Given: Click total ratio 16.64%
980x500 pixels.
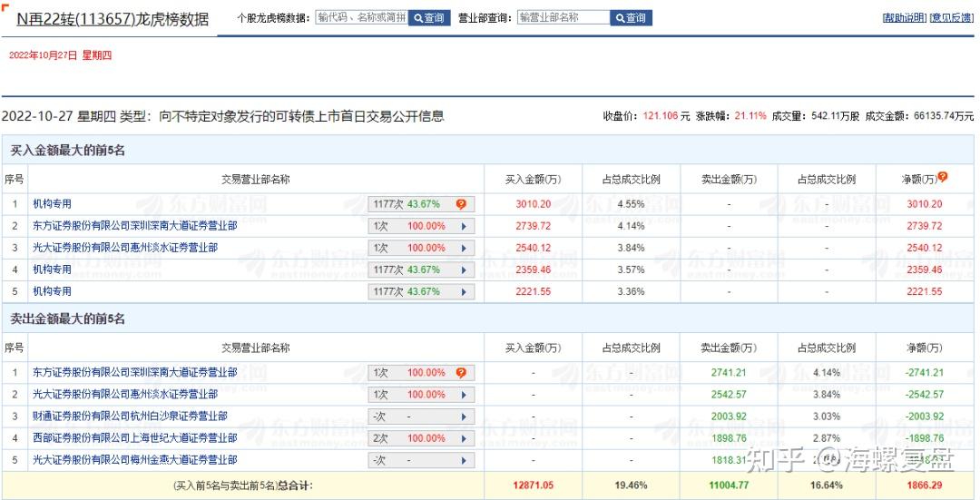Looking at the screenshot, I should (827, 485).
